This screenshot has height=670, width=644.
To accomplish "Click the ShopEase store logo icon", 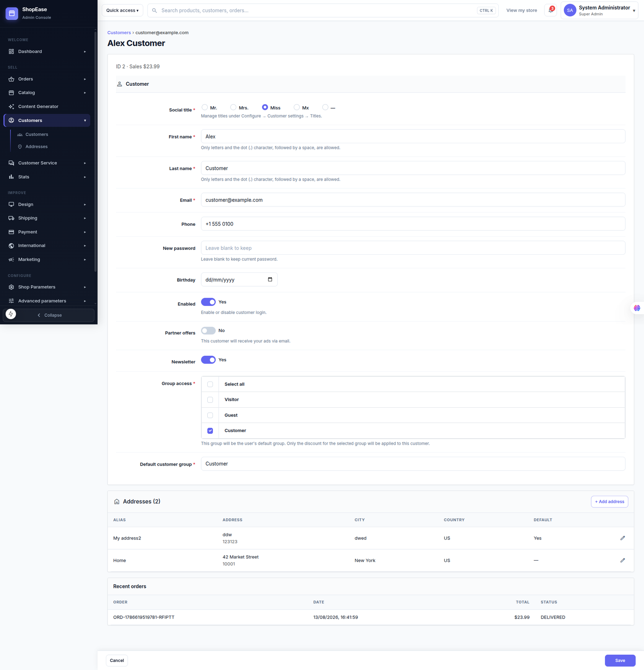I will click(x=12, y=13).
